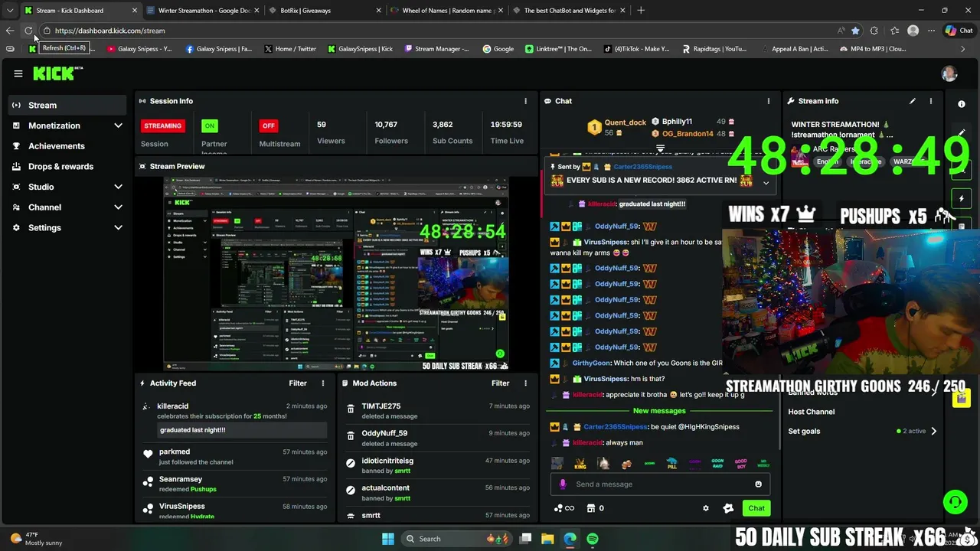Open MP4 to MP3 bookmark
Image resolution: width=980 pixels, height=551 pixels.
pyautogui.click(x=873, y=48)
